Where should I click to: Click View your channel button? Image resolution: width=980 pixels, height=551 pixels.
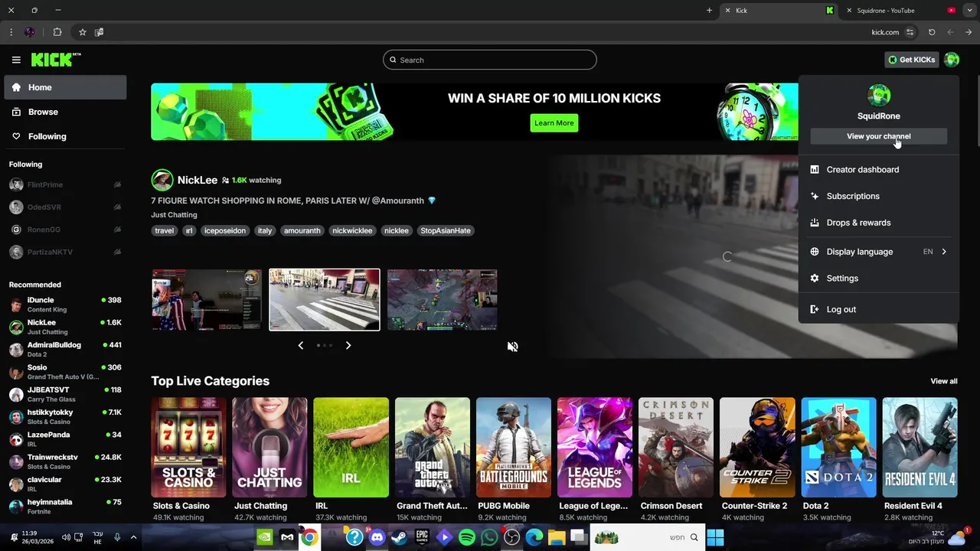(878, 136)
